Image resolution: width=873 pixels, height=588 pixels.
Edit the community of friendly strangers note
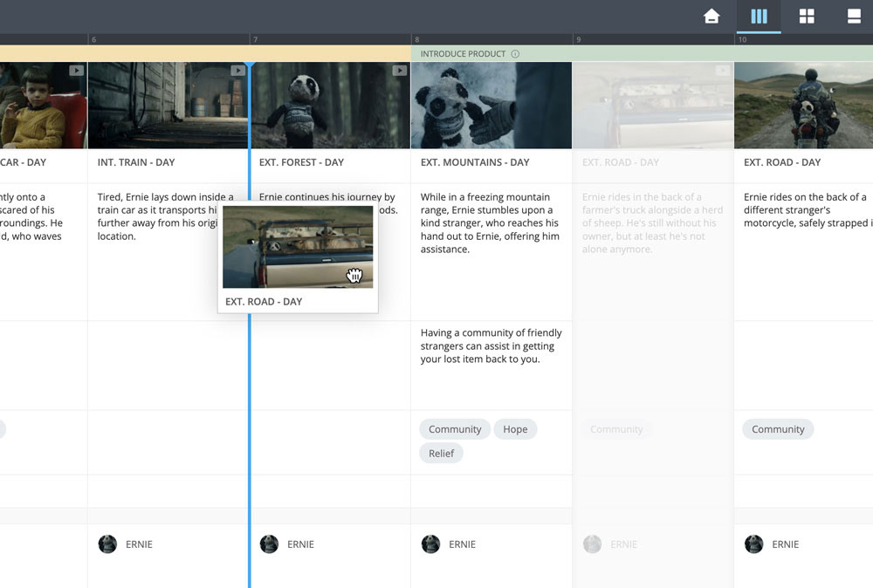coord(491,346)
